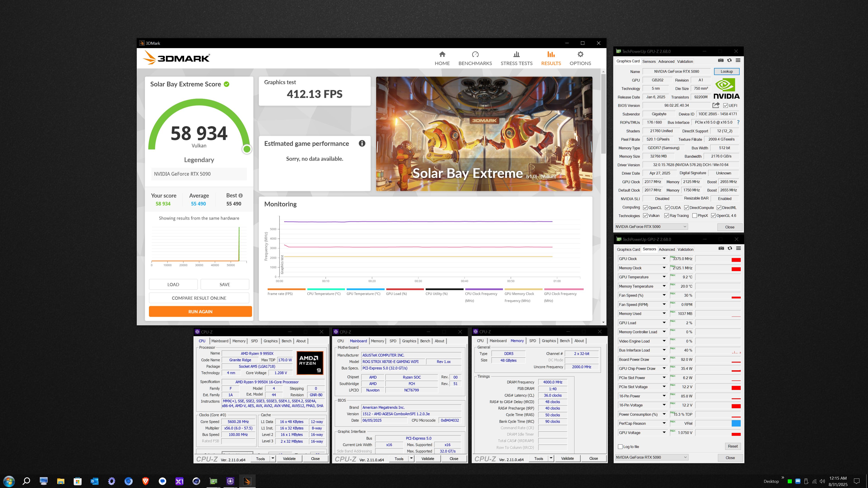Expand PerfCap Reason sensor dropdown arrow
Image resolution: width=868 pixels, height=488 pixels.
point(664,423)
